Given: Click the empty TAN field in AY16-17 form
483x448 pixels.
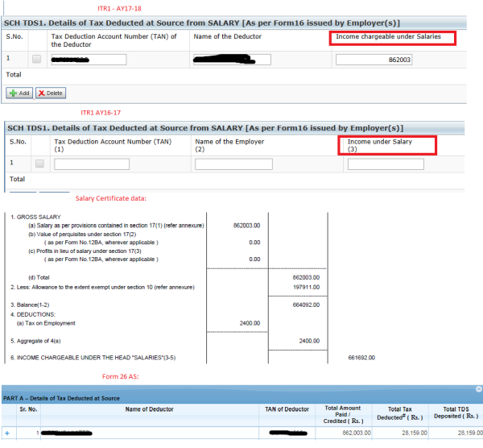Looking at the screenshot, I should [x=92, y=164].
